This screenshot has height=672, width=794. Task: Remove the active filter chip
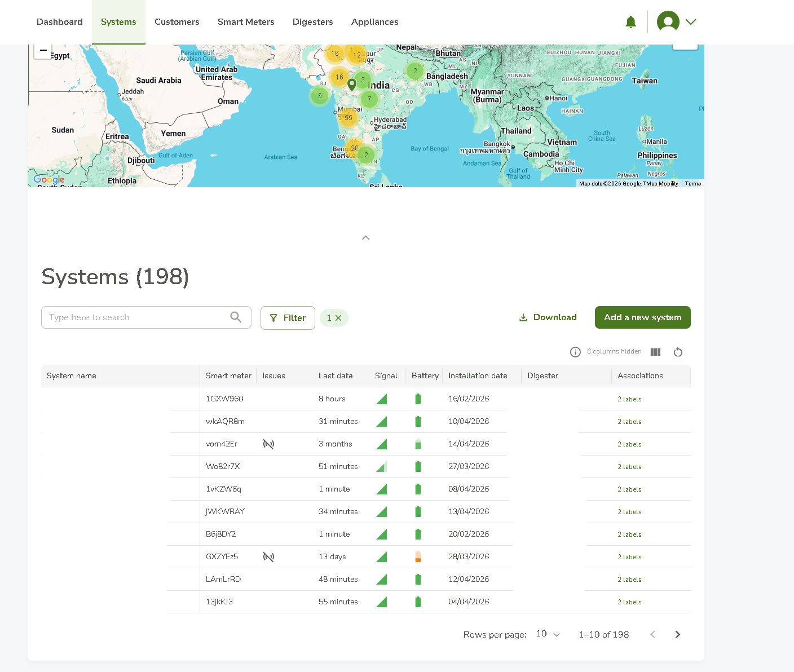338,318
